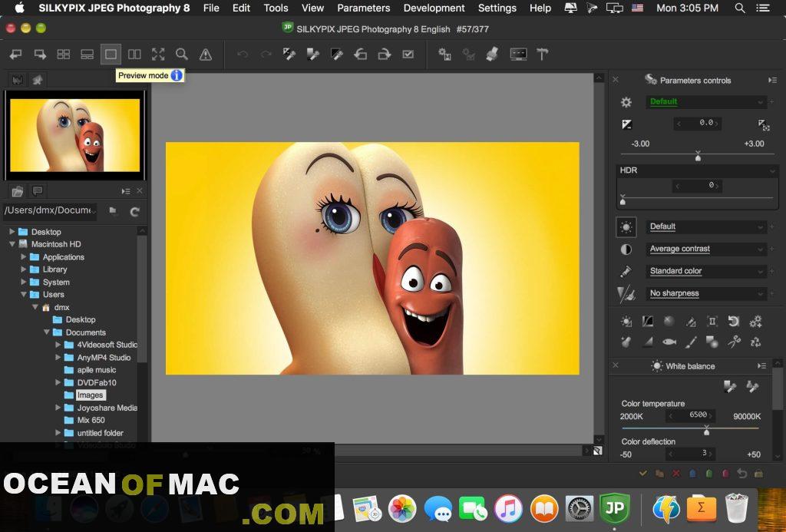Open the fisheye lens correction icon
Viewport: 786px width, 532px height.
(669, 342)
